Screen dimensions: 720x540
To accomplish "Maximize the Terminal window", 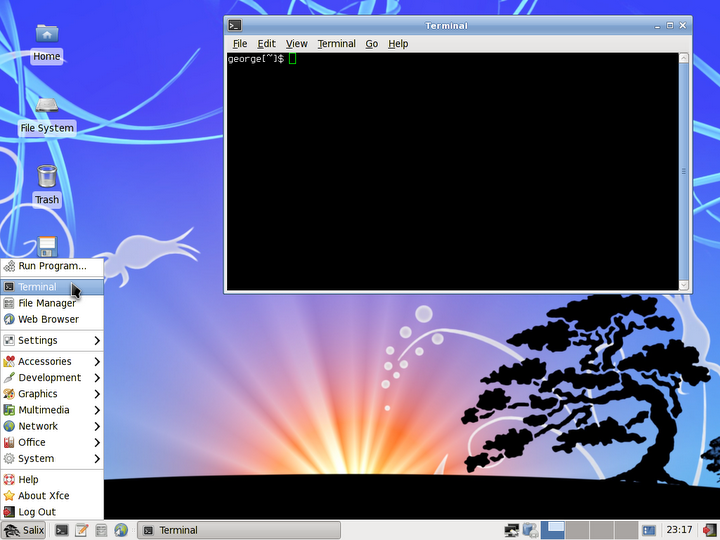I will [669, 26].
